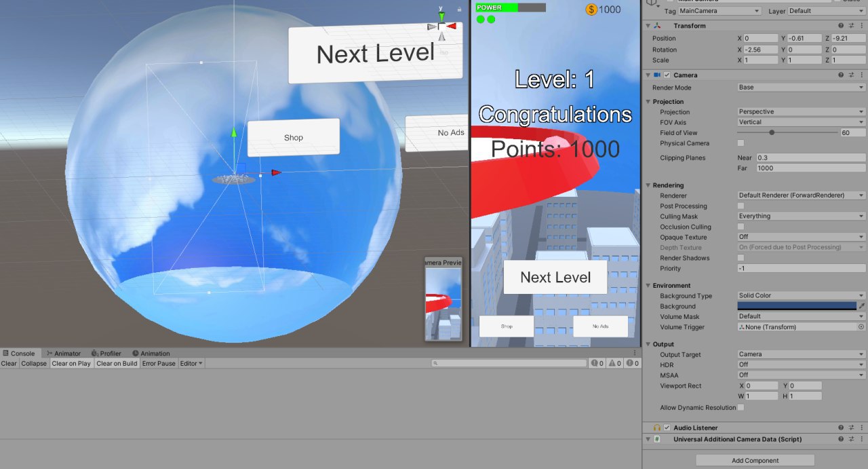Collapse the Projection section
The image size is (868, 469).
click(648, 102)
